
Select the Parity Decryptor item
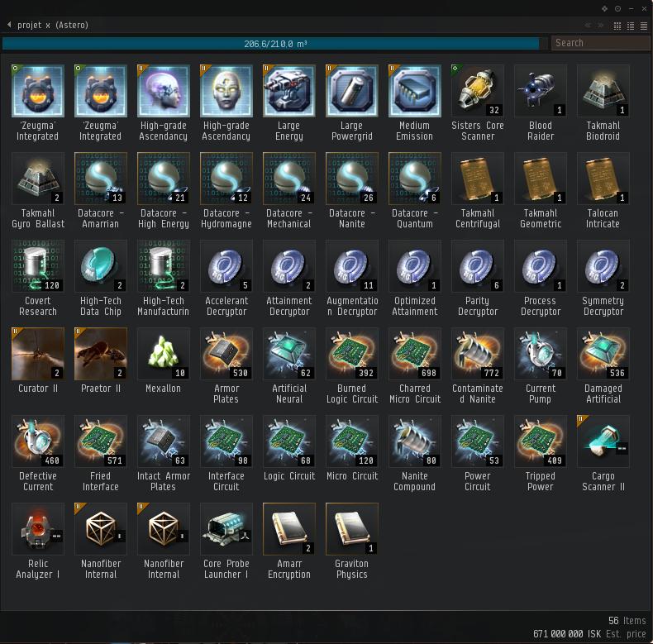coord(477,265)
